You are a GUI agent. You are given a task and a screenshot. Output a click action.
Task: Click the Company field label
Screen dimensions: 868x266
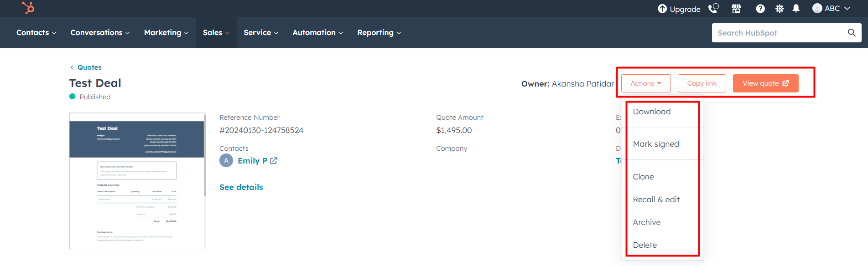click(x=452, y=148)
